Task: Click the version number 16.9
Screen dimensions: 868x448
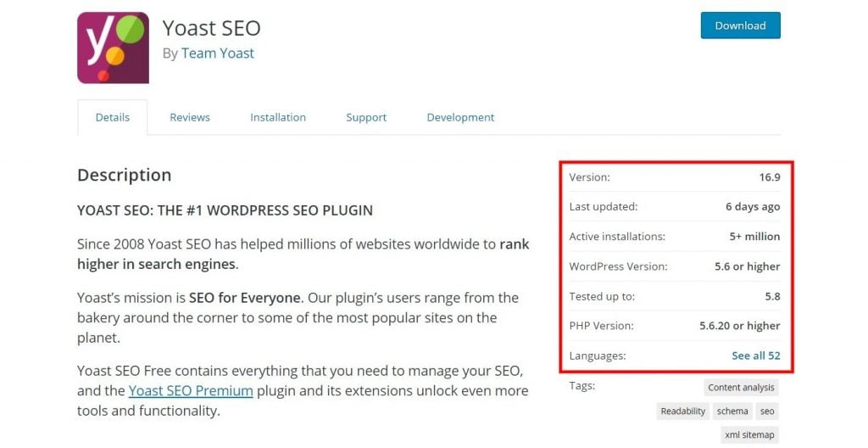Action: (x=770, y=177)
